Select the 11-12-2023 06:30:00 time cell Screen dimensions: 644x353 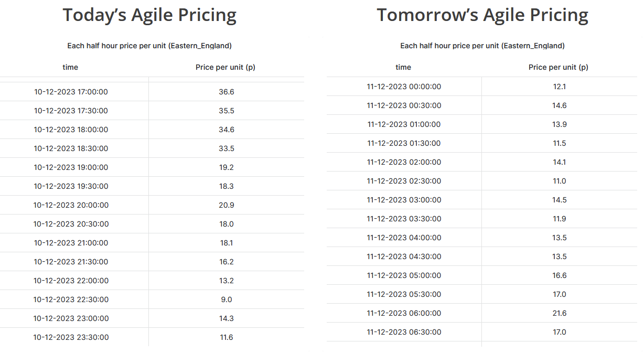pyautogui.click(x=404, y=332)
